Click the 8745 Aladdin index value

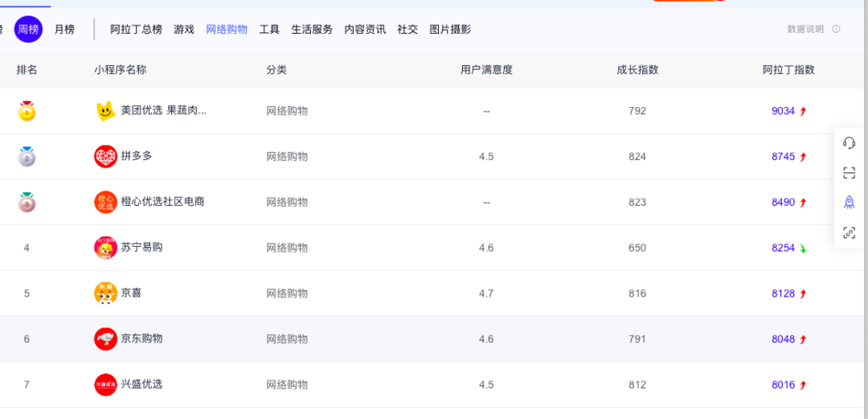point(784,157)
